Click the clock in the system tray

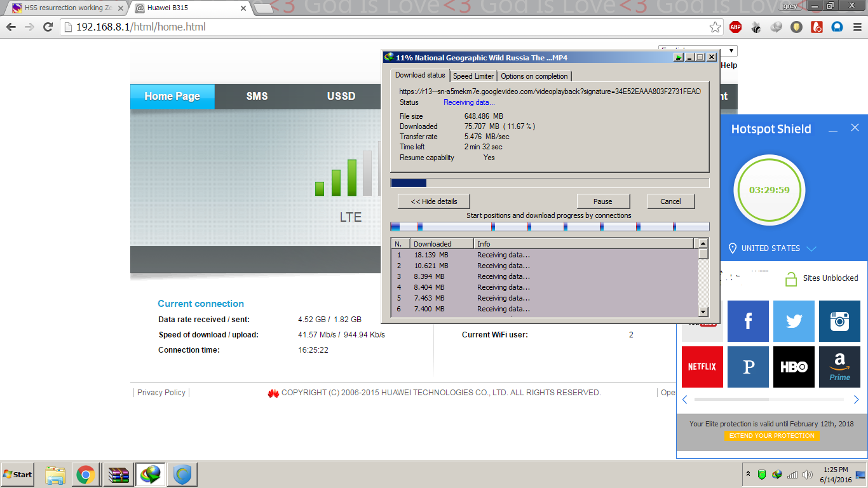pyautogui.click(x=835, y=475)
